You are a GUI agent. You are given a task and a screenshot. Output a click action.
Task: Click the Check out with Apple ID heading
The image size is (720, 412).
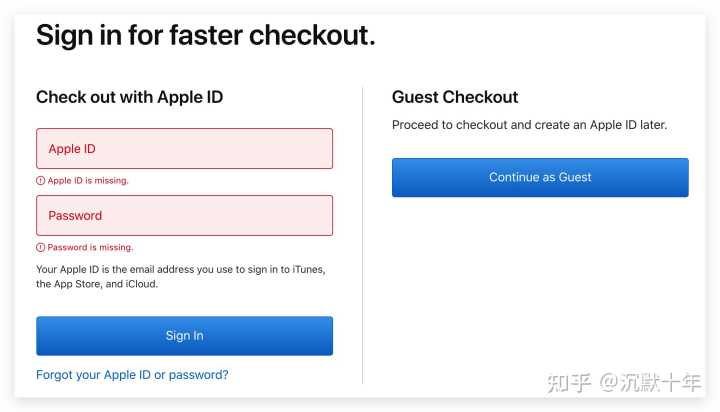tap(129, 97)
